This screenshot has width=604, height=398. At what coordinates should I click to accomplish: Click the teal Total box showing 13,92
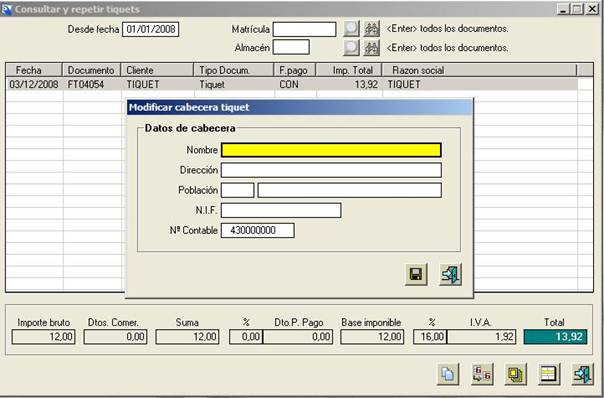click(555, 337)
